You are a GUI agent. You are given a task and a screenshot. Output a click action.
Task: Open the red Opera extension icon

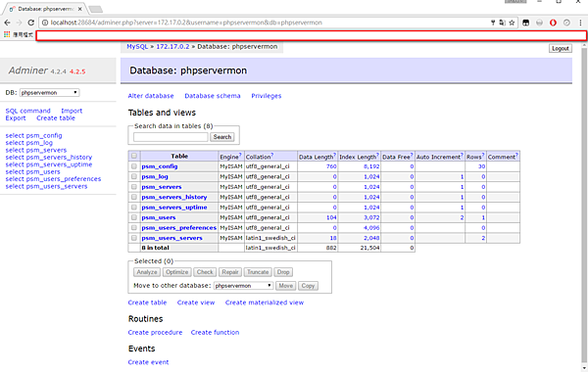pyautogui.click(x=553, y=23)
